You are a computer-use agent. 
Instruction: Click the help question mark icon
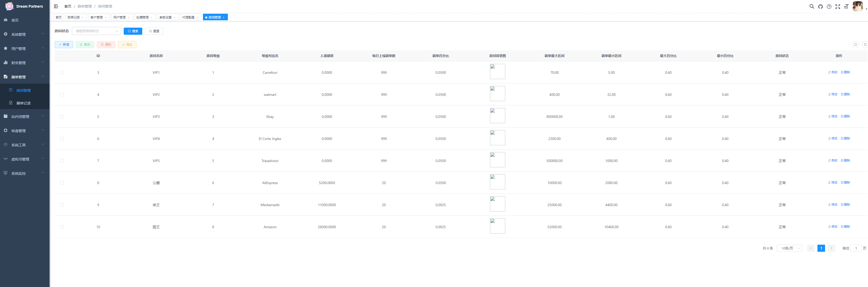click(x=829, y=6)
